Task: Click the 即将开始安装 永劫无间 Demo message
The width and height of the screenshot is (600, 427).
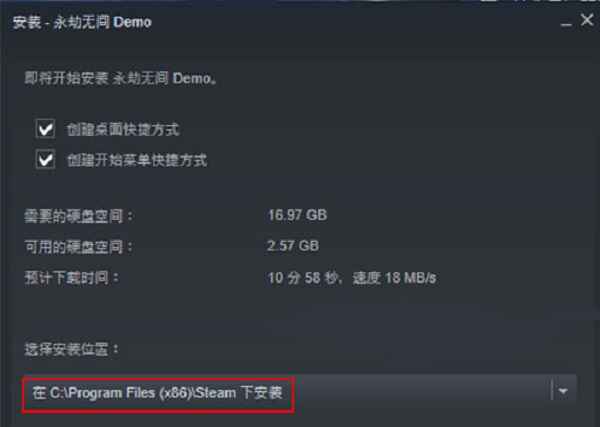Action: pyautogui.click(x=121, y=78)
